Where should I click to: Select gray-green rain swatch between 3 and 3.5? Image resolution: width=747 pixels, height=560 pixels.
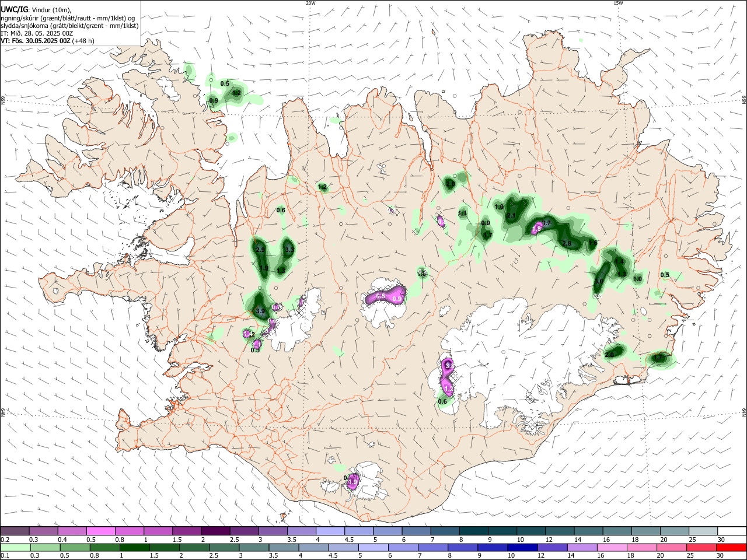click(x=254, y=547)
